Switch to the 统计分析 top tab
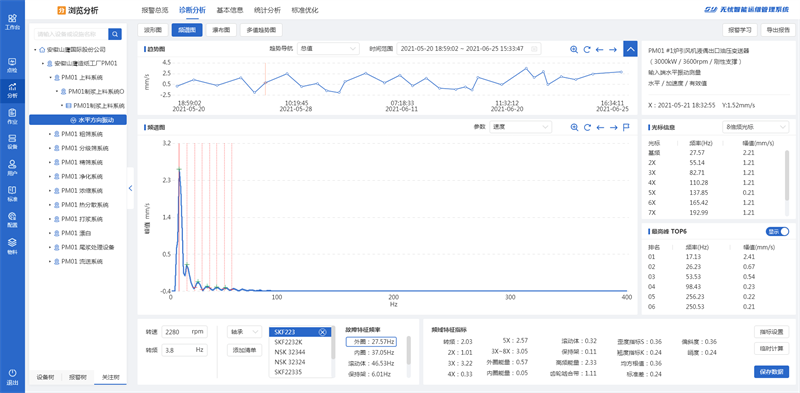The height and width of the screenshot is (393, 800). (x=267, y=10)
